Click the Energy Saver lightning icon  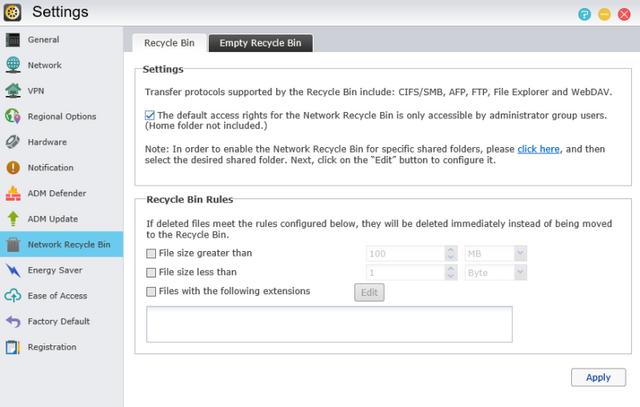(13, 270)
